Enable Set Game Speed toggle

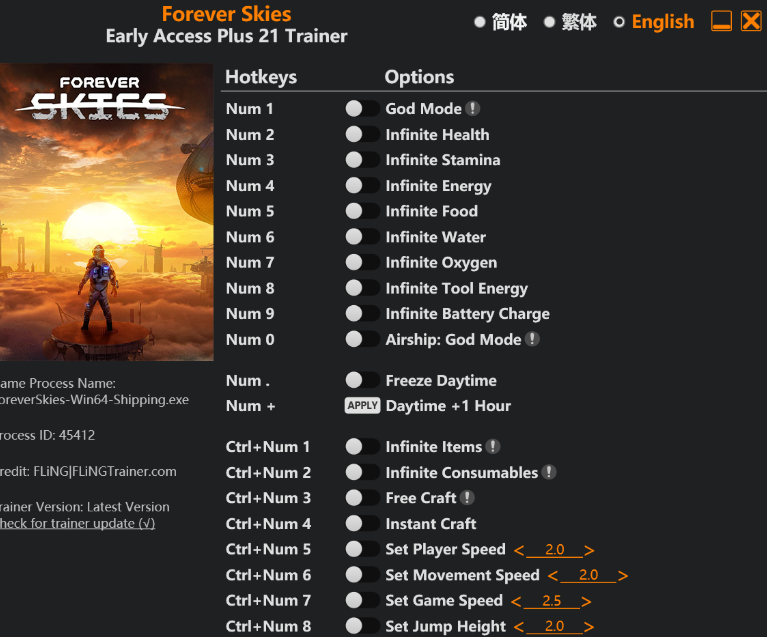coord(362,600)
